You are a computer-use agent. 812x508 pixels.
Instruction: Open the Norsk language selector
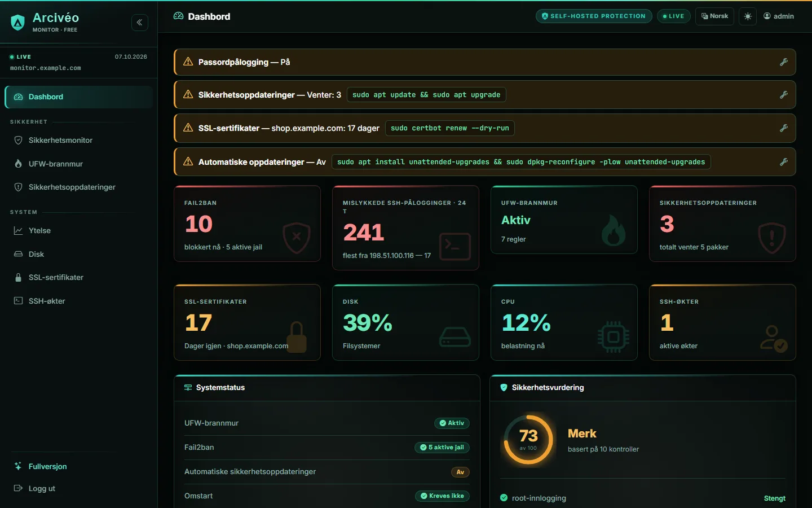tap(714, 16)
